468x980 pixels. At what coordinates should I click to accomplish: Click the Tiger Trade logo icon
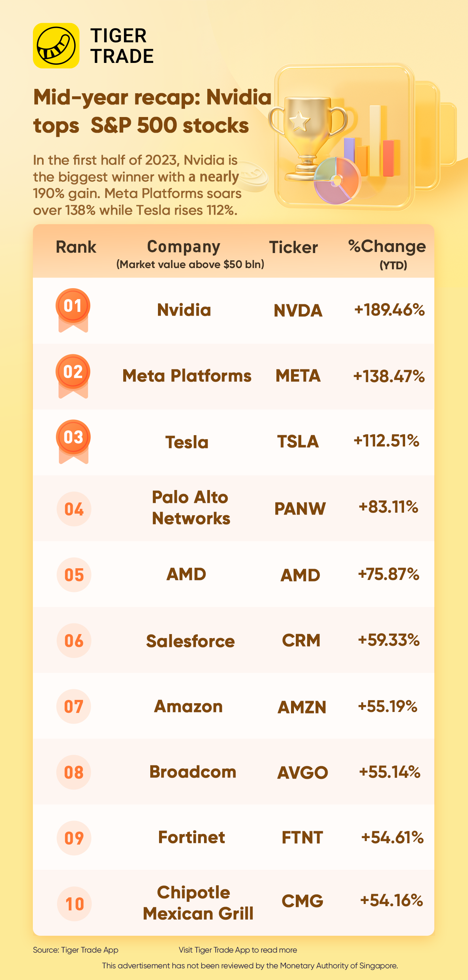pos(56,46)
